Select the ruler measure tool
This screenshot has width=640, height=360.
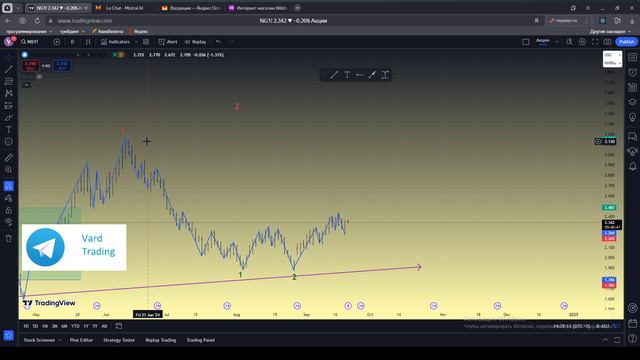click(9, 158)
